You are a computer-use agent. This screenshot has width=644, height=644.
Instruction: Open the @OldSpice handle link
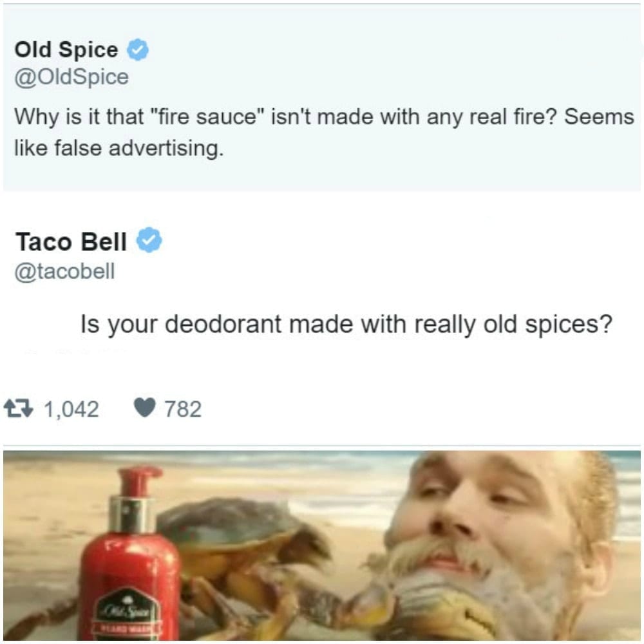pos(72,77)
